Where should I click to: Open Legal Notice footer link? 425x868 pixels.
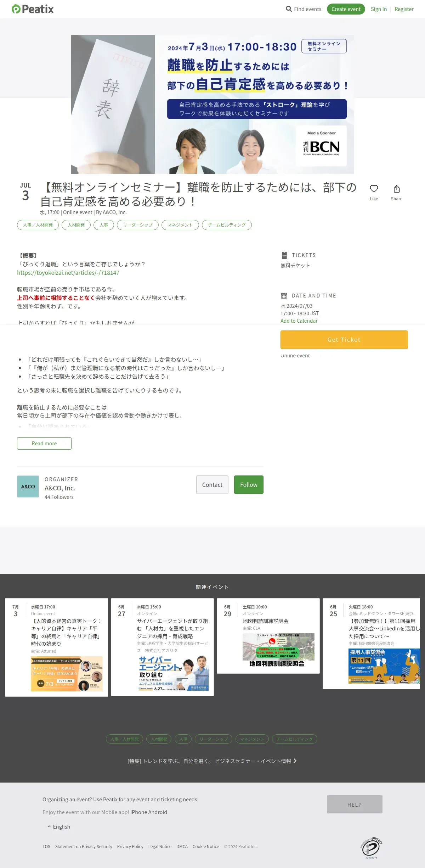(160, 846)
